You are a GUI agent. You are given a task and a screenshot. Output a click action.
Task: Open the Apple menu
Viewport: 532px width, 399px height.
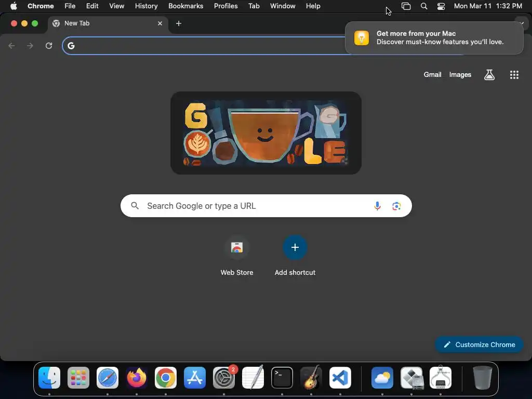(14, 6)
